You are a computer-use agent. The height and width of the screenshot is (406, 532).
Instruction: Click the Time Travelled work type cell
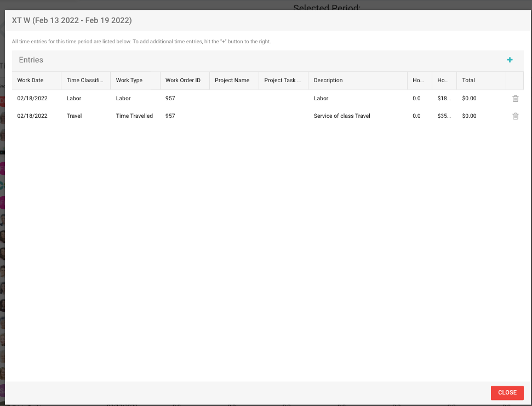click(x=134, y=116)
